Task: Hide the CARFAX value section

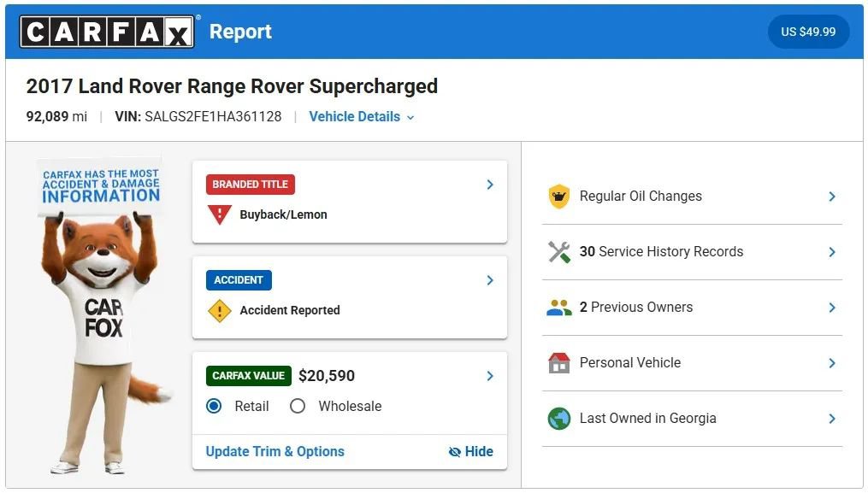Action: coord(470,451)
